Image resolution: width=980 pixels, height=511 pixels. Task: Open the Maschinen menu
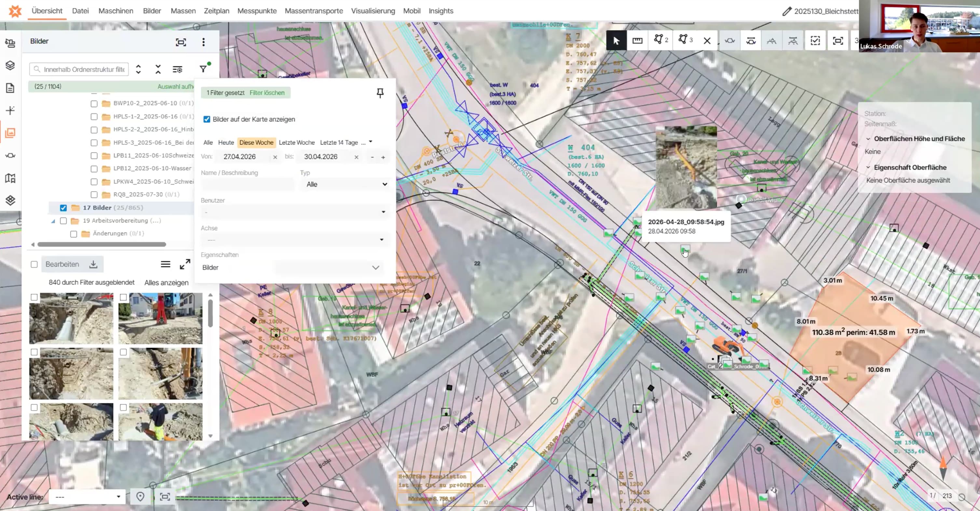point(116,11)
